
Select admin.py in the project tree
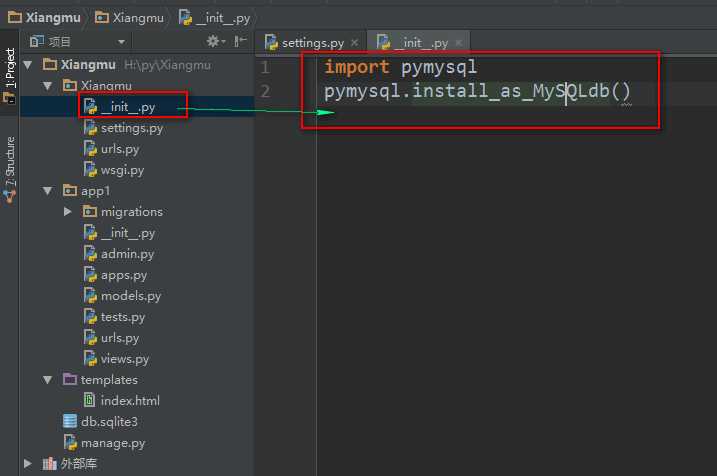[137, 254]
